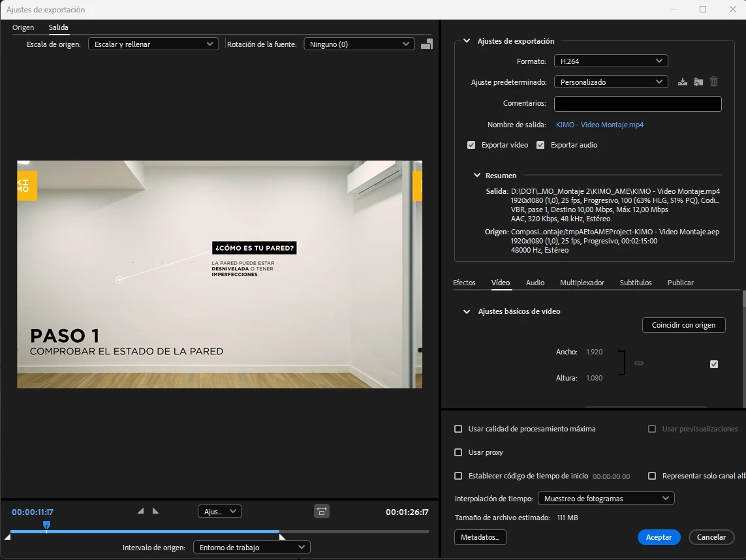Select the Vídeo tab
This screenshot has height=560, width=746.
pos(501,283)
